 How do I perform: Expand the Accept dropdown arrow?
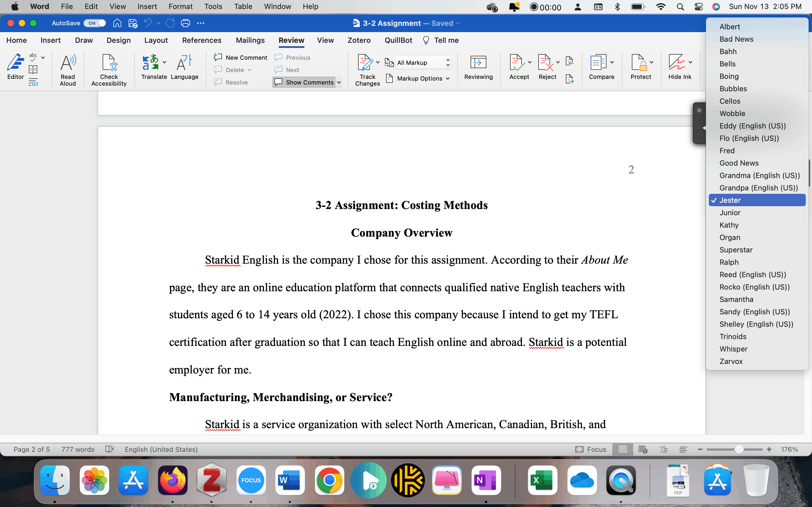pyautogui.click(x=530, y=62)
